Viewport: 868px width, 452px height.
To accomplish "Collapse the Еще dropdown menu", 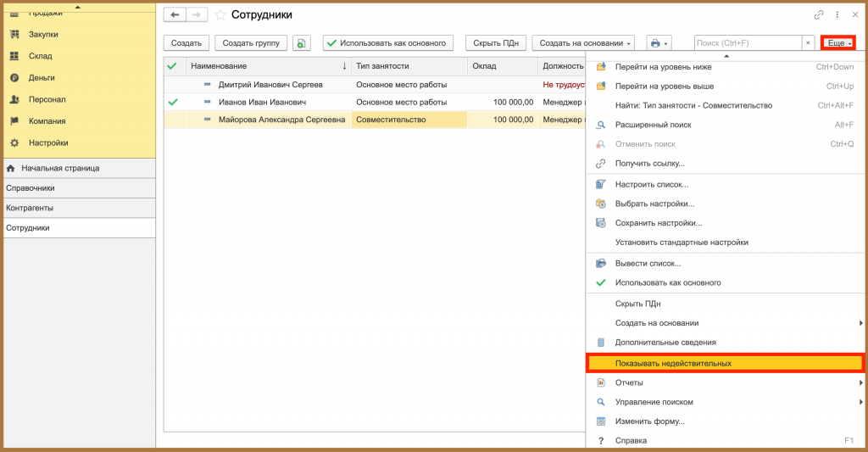I will click(x=838, y=43).
